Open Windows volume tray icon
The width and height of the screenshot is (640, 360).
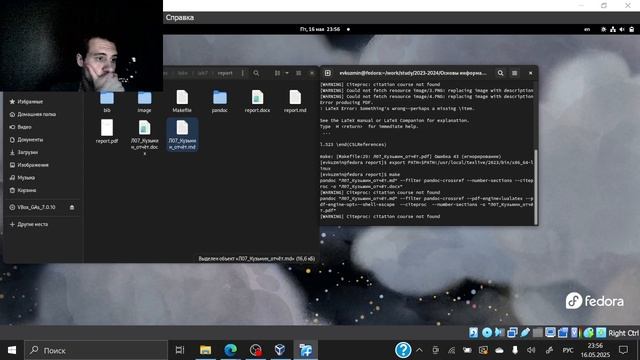[x=531, y=350]
